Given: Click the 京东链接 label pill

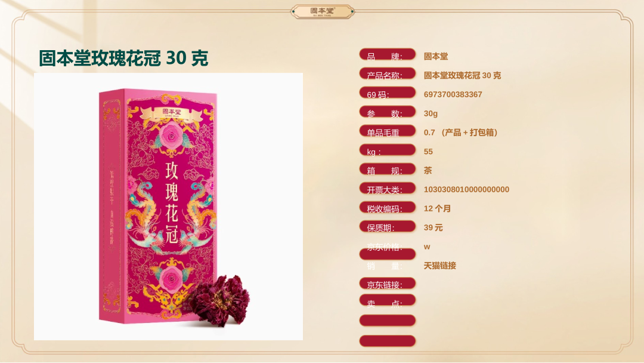Looking at the screenshot, I should (388, 283).
